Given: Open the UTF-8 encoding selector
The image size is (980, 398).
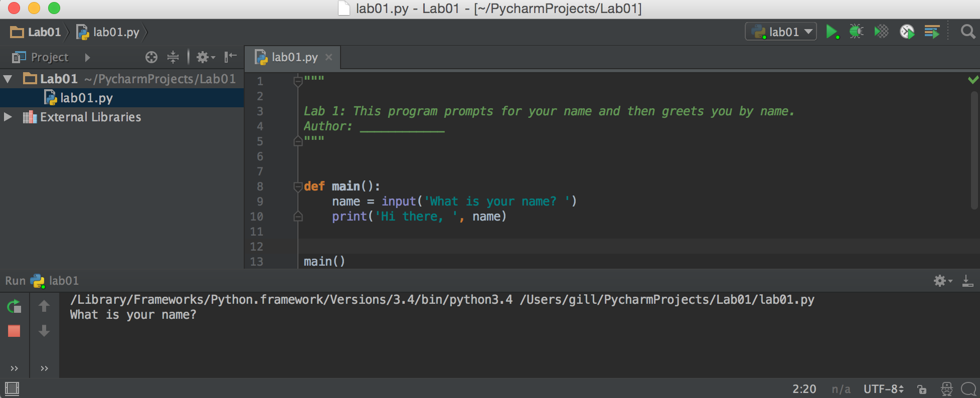Looking at the screenshot, I should click(883, 389).
